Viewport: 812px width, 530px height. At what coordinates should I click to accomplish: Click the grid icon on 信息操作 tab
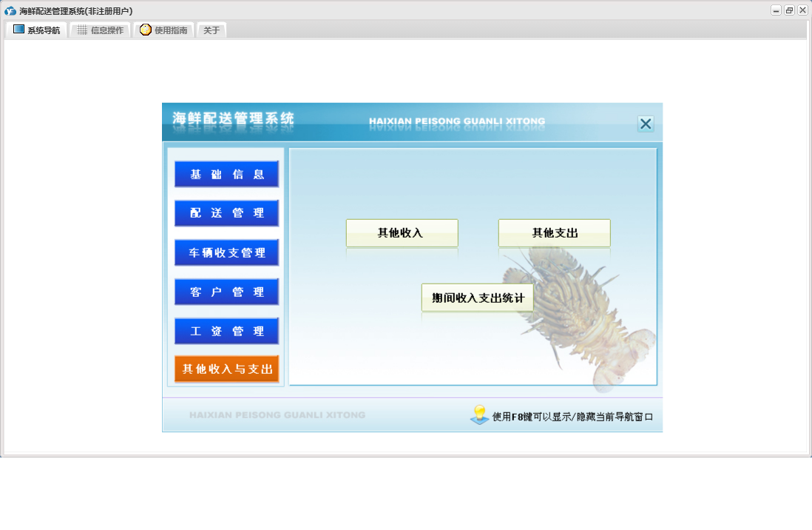(82, 30)
